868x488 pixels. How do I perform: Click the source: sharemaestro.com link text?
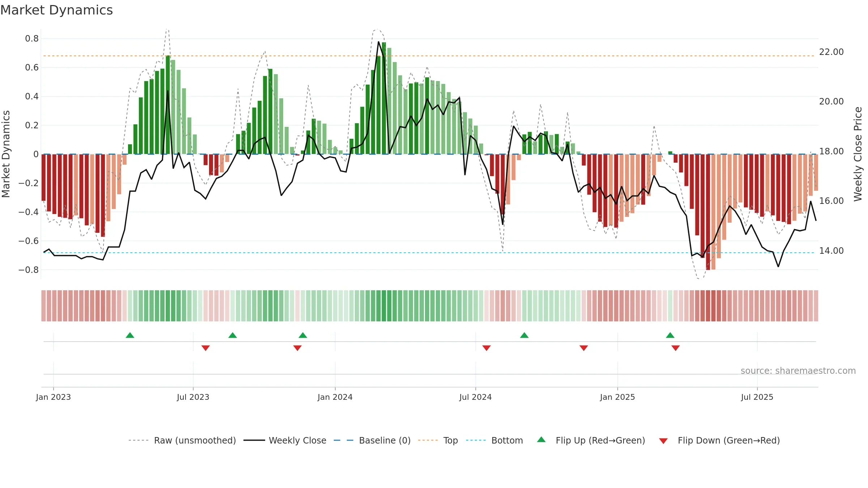pos(798,371)
